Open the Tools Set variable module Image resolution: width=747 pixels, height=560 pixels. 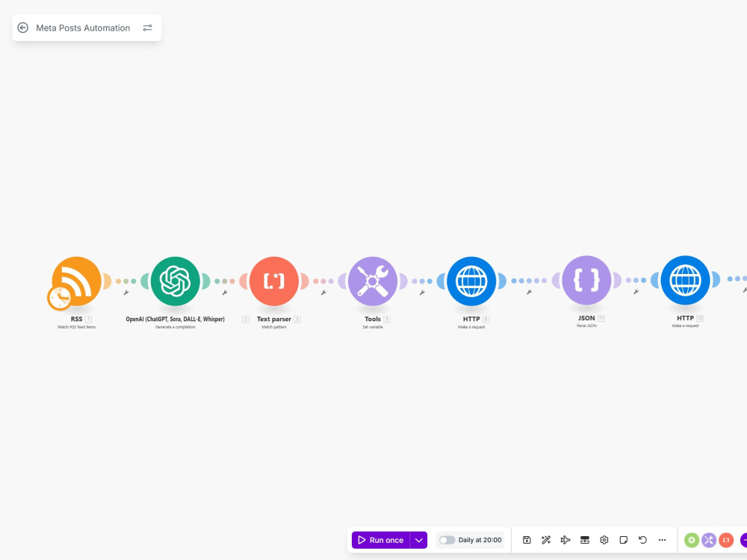coord(373,281)
